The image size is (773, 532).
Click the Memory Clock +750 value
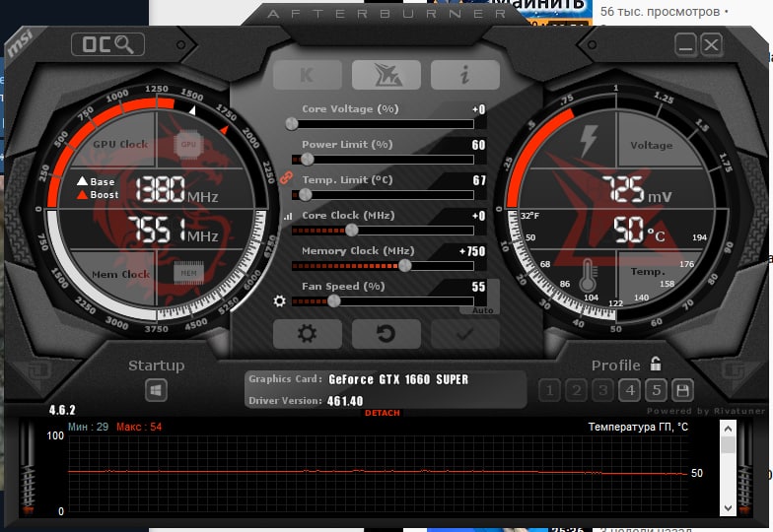point(472,252)
